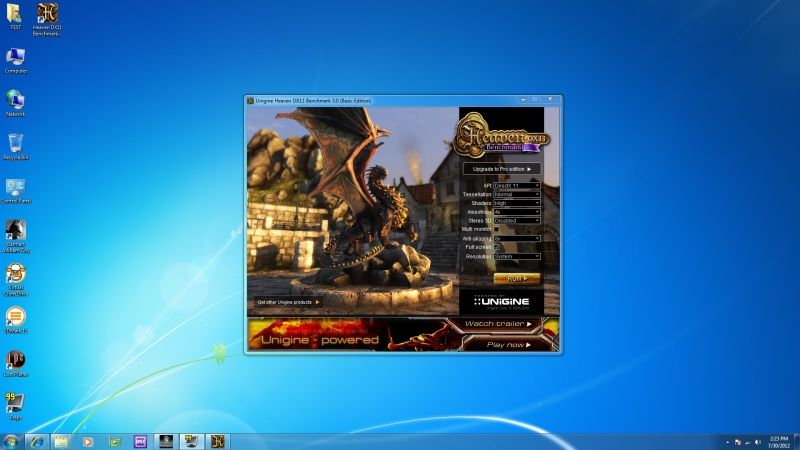Launch the Lost Planet desktop shortcut
This screenshot has height=450, width=800.
[15, 364]
